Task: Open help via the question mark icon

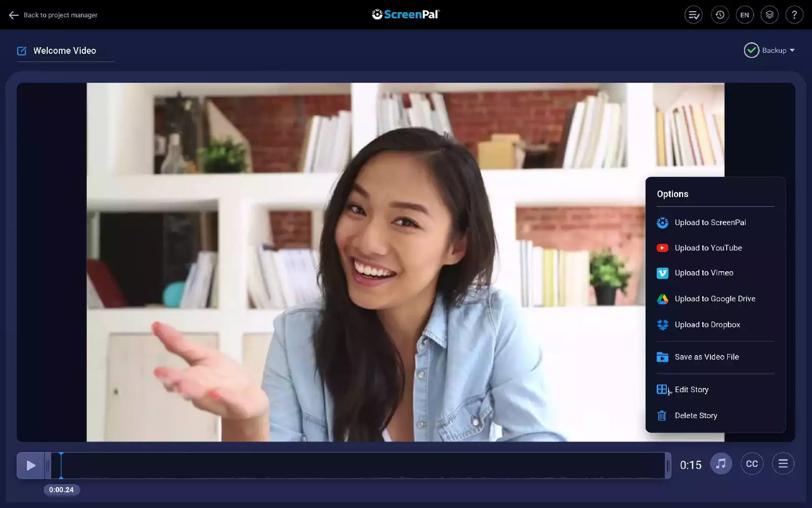Action: tap(795, 15)
